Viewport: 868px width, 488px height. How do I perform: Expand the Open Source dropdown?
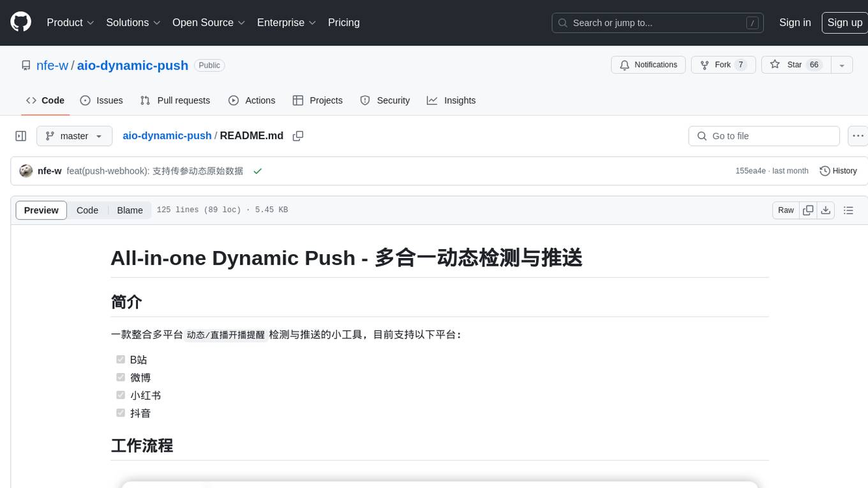pos(209,22)
